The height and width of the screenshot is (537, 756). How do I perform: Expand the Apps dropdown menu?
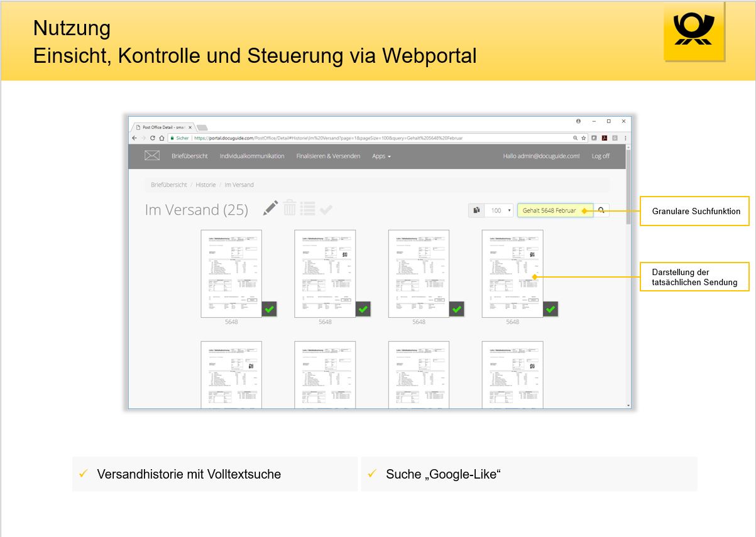click(x=381, y=156)
